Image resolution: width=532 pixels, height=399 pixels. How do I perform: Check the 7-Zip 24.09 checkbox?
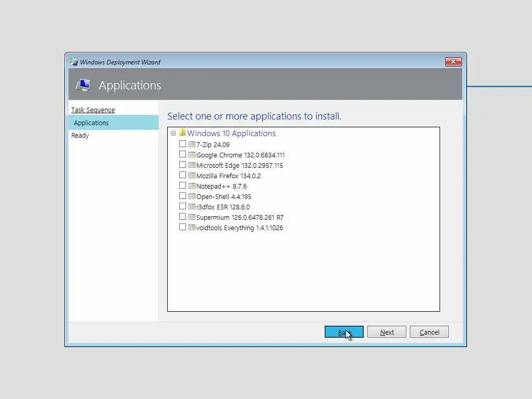[182, 144]
